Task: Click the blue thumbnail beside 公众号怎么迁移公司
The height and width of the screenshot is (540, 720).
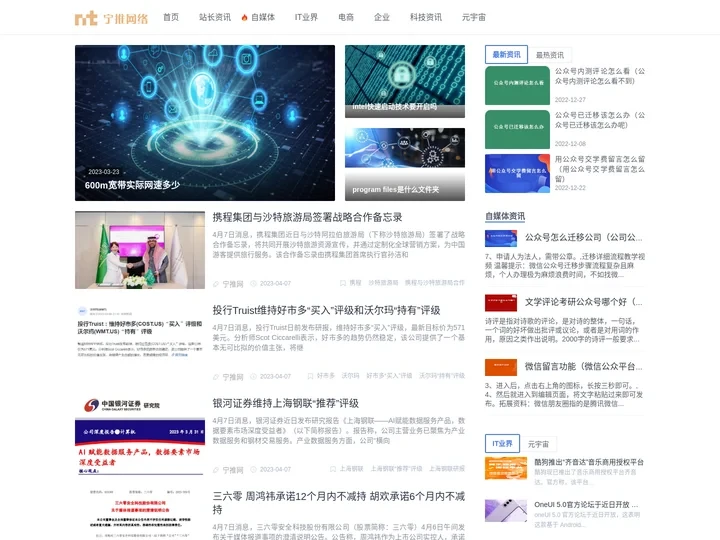Action: click(501, 238)
